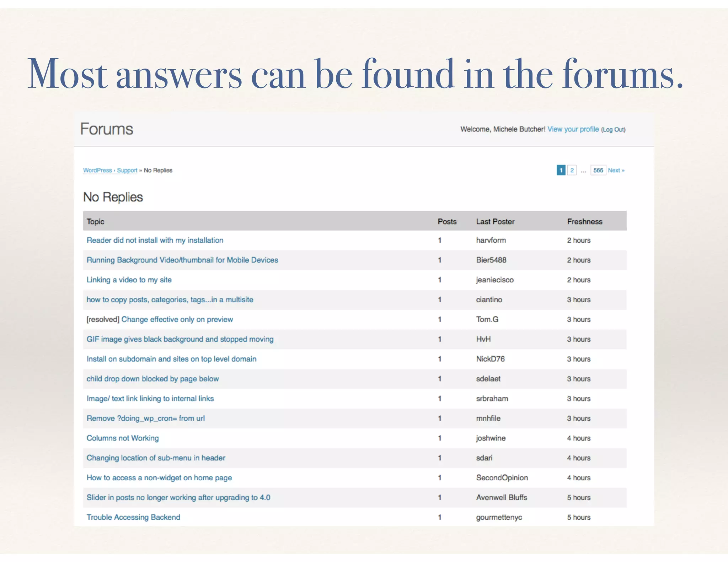Go to pagination page 2
The image size is (728, 562).
coord(572,170)
